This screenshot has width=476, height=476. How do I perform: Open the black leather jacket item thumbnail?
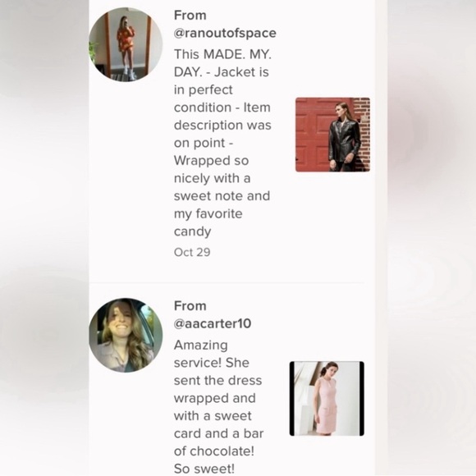(332, 135)
